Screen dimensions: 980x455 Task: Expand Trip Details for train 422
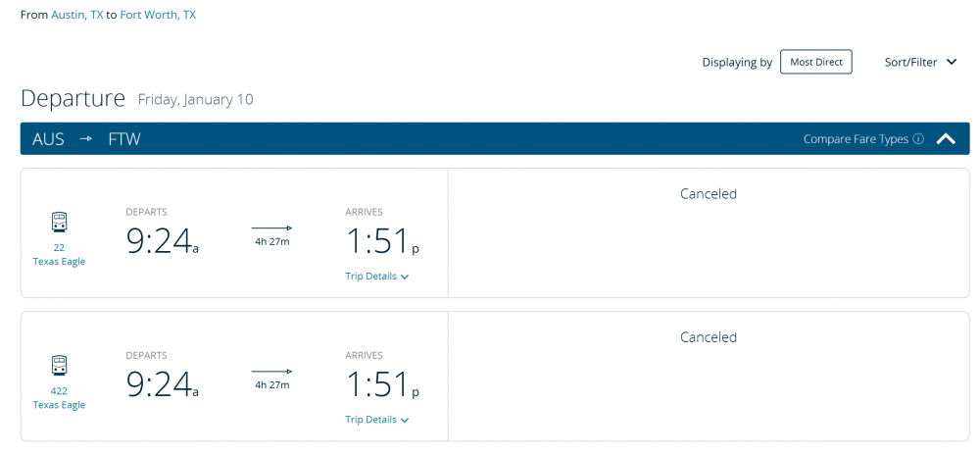point(376,420)
